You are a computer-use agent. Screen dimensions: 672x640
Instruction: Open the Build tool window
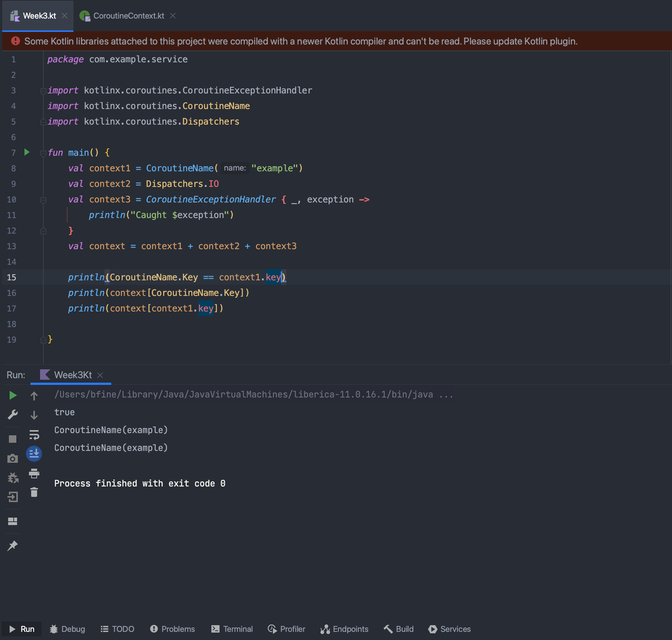tap(399, 629)
